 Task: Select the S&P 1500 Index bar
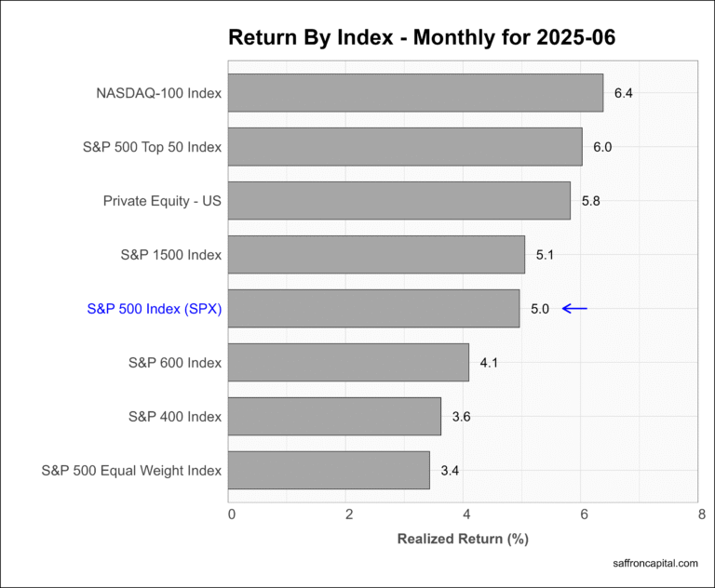point(376,254)
